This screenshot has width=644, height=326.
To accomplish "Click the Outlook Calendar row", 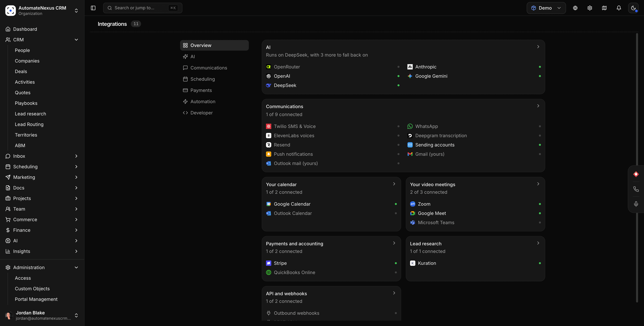I will point(331,213).
